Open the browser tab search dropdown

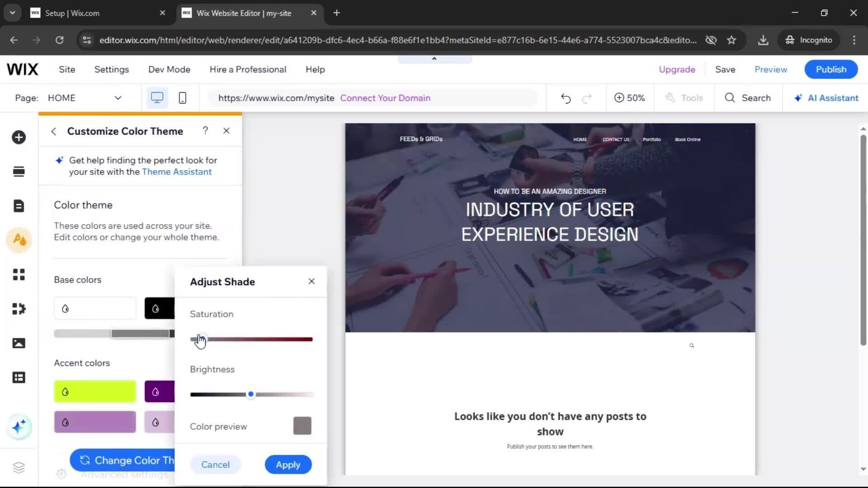coord(12,13)
